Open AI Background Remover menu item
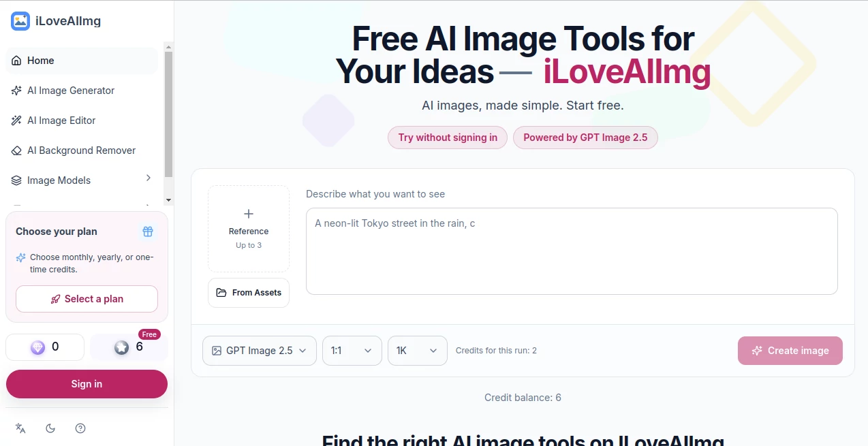Image resolution: width=868 pixels, height=446 pixels. [82, 150]
